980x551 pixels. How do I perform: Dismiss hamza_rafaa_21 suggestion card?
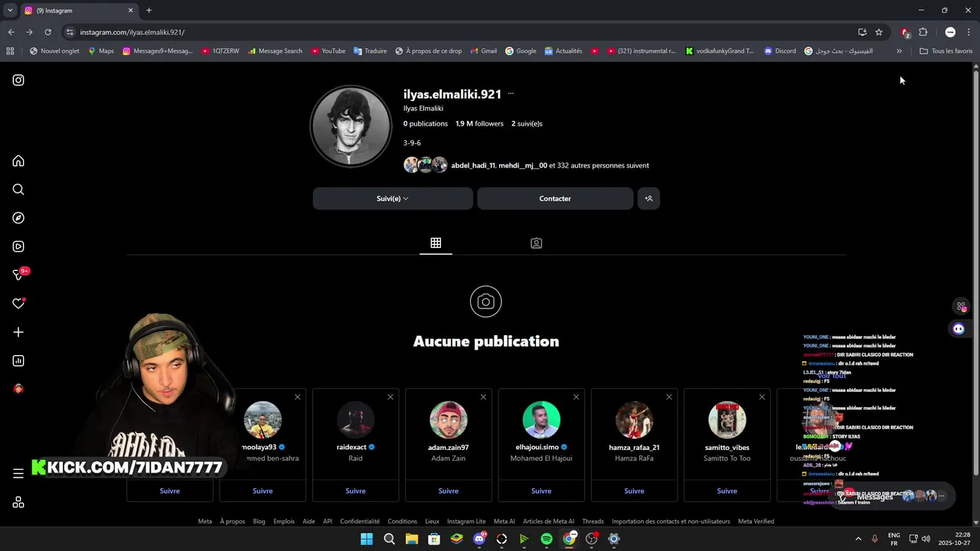pyautogui.click(x=669, y=396)
